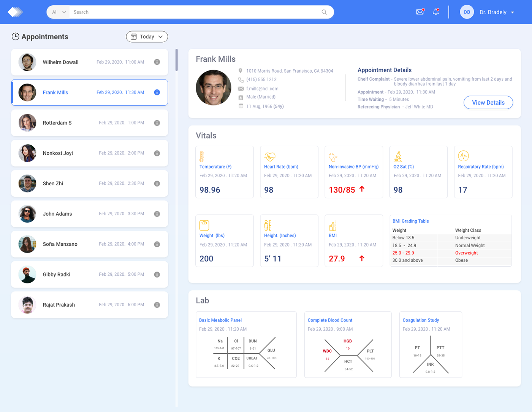Click the blood pressure stethoscope icon
Image resolution: width=532 pixels, height=412 pixels.
pos(333,157)
